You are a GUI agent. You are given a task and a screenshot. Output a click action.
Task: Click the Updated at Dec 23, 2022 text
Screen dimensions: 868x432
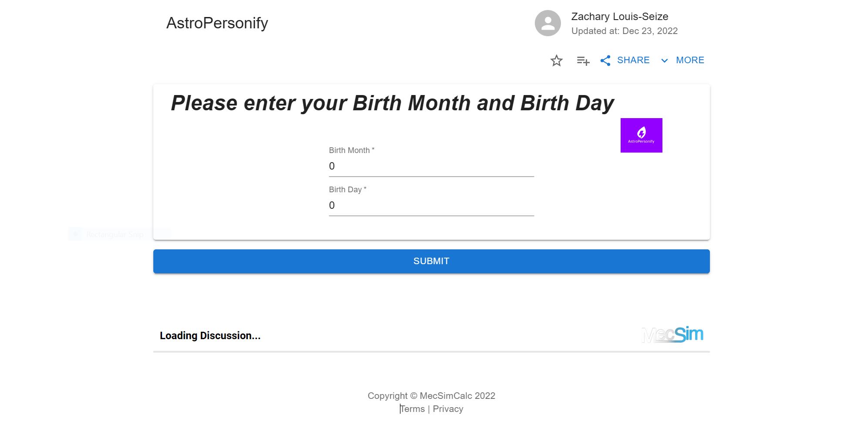coord(624,31)
